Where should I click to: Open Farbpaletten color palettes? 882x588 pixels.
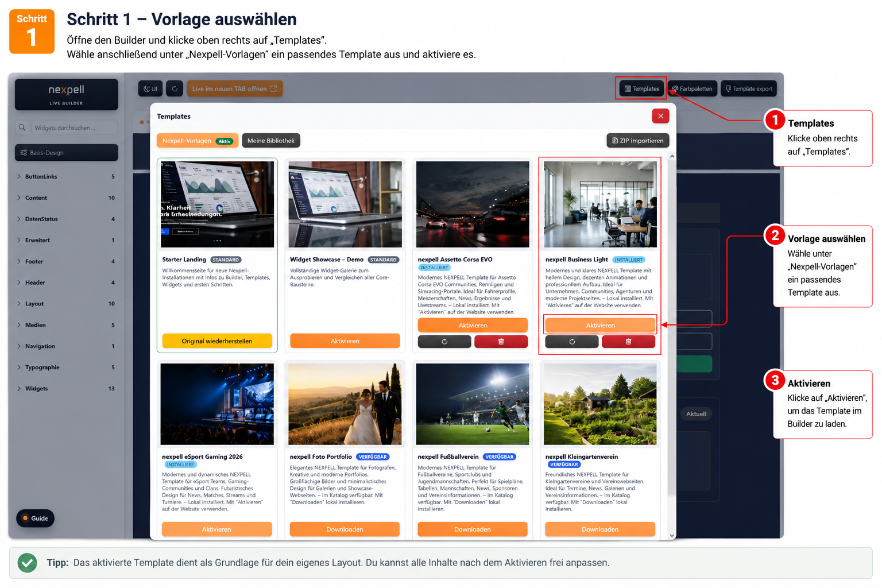pyautogui.click(x=692, y=89)
